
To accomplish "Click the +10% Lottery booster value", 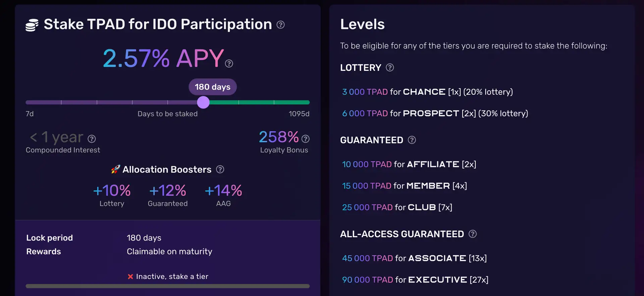I will pos(112,191).
